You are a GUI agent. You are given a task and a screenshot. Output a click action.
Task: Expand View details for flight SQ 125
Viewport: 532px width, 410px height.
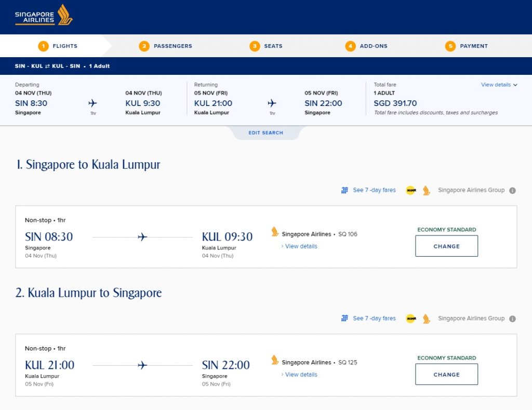click(301, 375)
